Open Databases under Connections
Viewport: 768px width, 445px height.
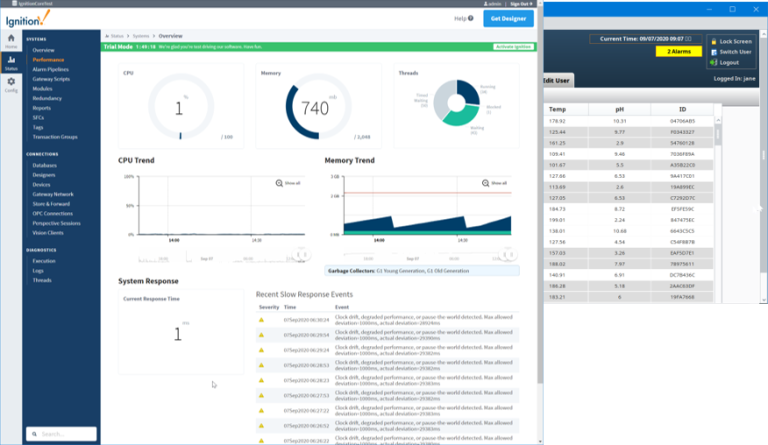44,165
